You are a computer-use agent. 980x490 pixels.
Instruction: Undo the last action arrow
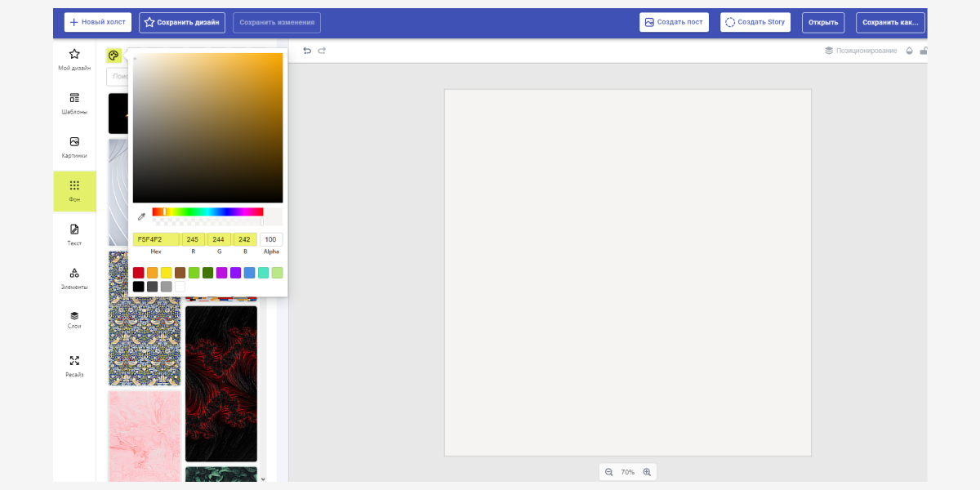pos(307,51)
